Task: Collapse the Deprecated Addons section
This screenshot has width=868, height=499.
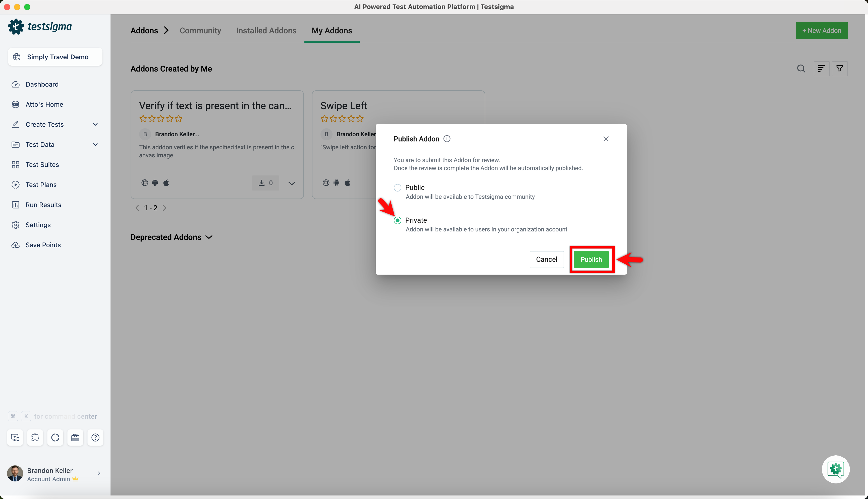Action: click(209, 237)
